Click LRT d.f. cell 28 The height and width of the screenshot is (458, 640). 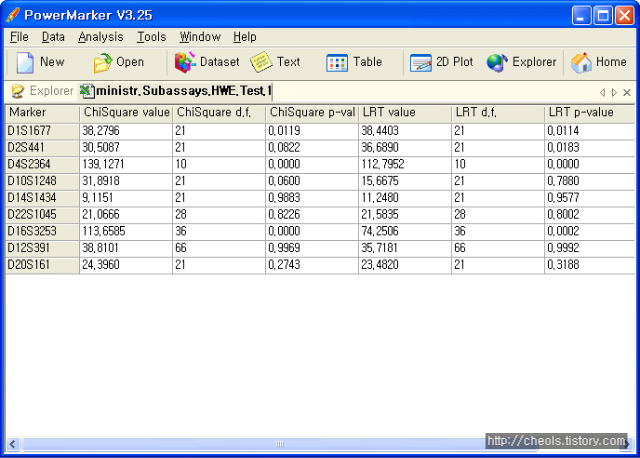498,215
